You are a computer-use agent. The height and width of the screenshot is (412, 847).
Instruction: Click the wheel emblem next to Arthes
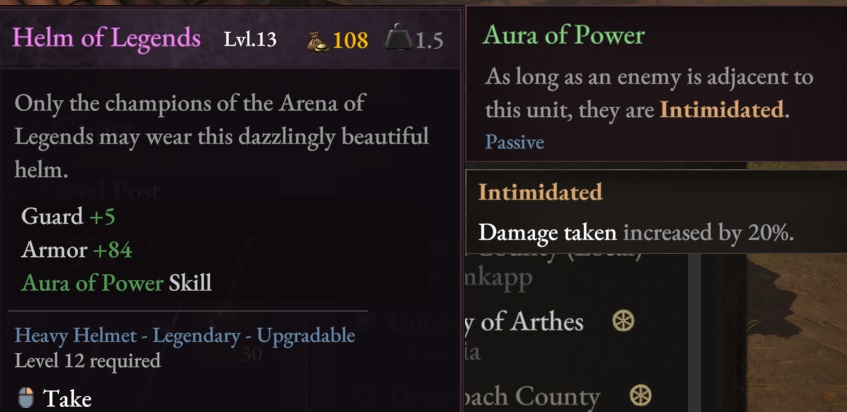623,321
